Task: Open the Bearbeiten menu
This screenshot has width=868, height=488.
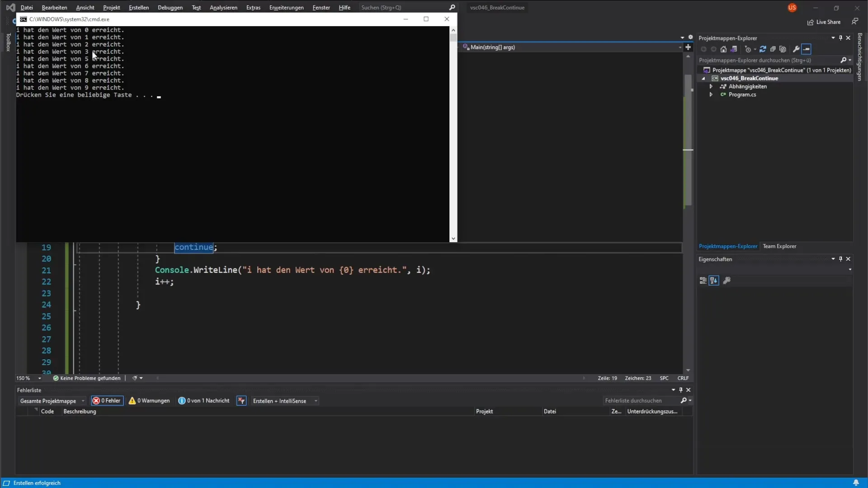Action: click(x=54, y=8)
